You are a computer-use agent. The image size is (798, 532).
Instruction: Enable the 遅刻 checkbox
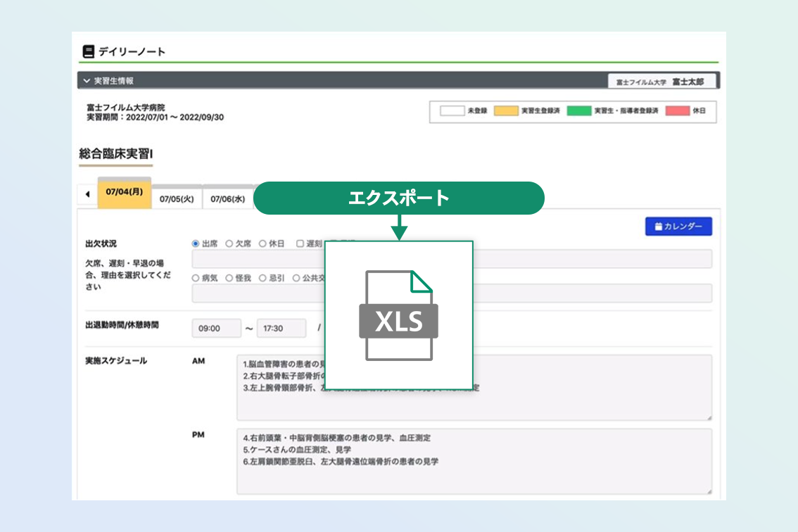(300, 243)
